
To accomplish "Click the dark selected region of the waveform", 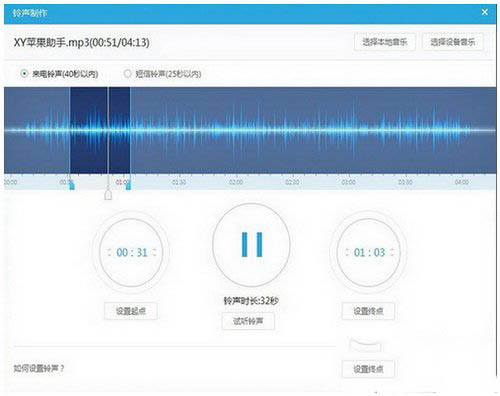I will [100, 130].
